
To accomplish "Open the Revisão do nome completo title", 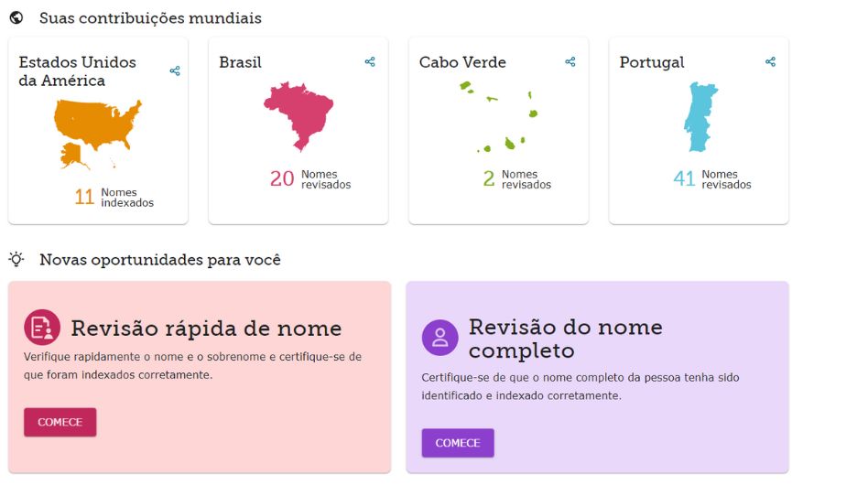I will click(566, 339).
